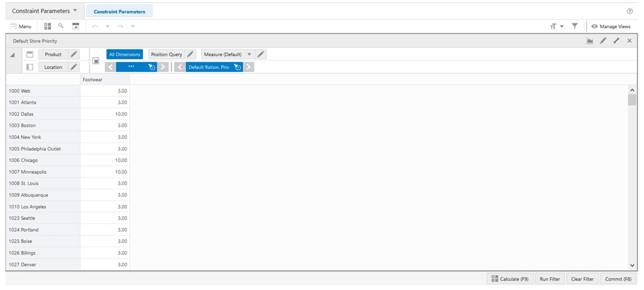Open the filter funnel icon

click(x=574, y=26)
